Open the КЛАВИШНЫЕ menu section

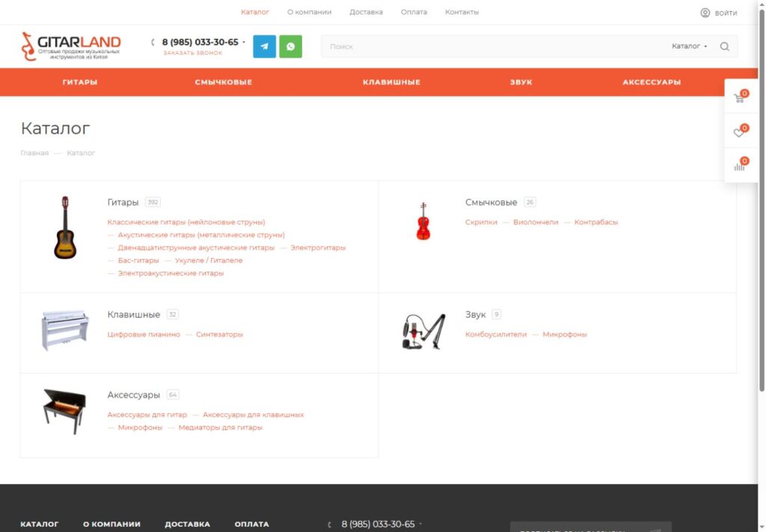click(391, 82)
